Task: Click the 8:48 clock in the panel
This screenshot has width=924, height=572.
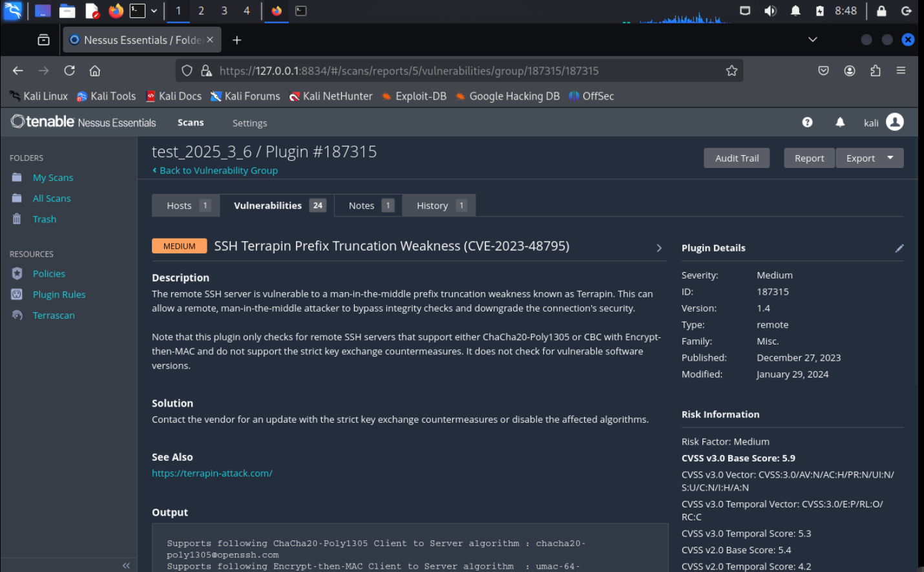Action: coord(846,11)
